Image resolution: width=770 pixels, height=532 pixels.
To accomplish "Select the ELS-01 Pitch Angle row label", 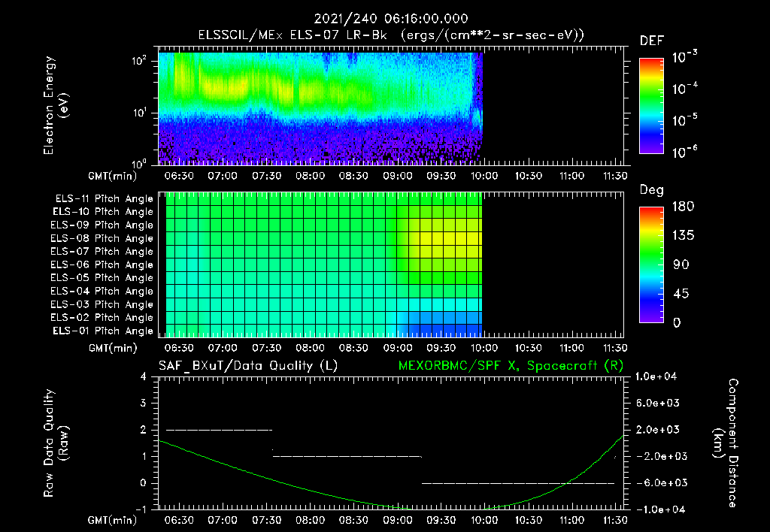I will point(103,331).
